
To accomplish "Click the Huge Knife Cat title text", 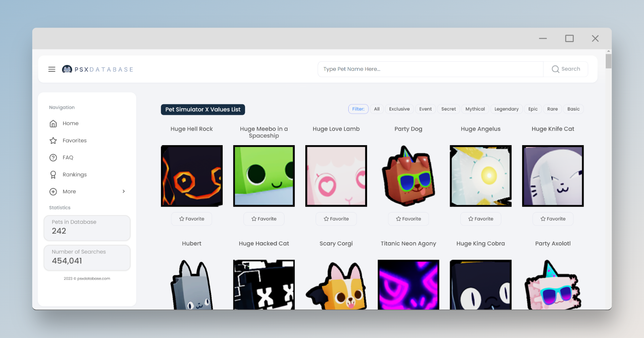I will (x=553, y=129).
